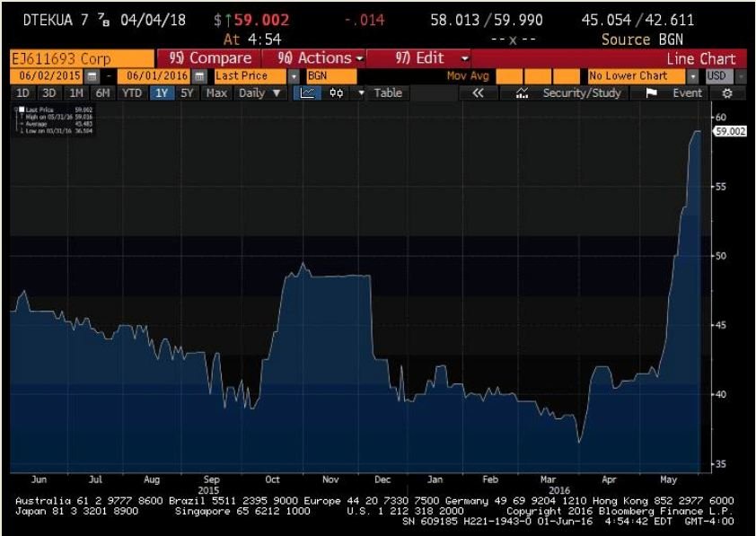
Task: Set range to YTD
Action: [x=133, y=93]
